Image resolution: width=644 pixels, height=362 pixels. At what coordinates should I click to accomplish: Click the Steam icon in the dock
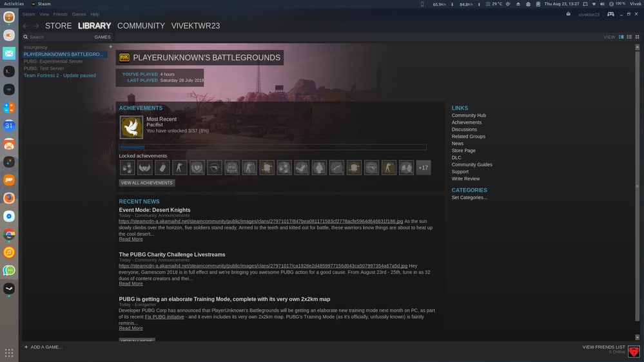pos(9,289)
